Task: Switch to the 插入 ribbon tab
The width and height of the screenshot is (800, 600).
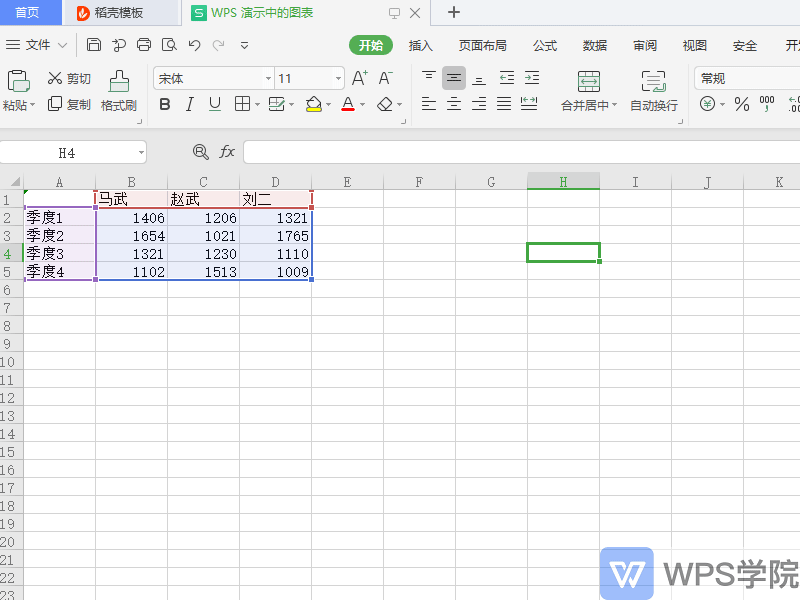Action: pyautogui.click(x=420, y=45)
